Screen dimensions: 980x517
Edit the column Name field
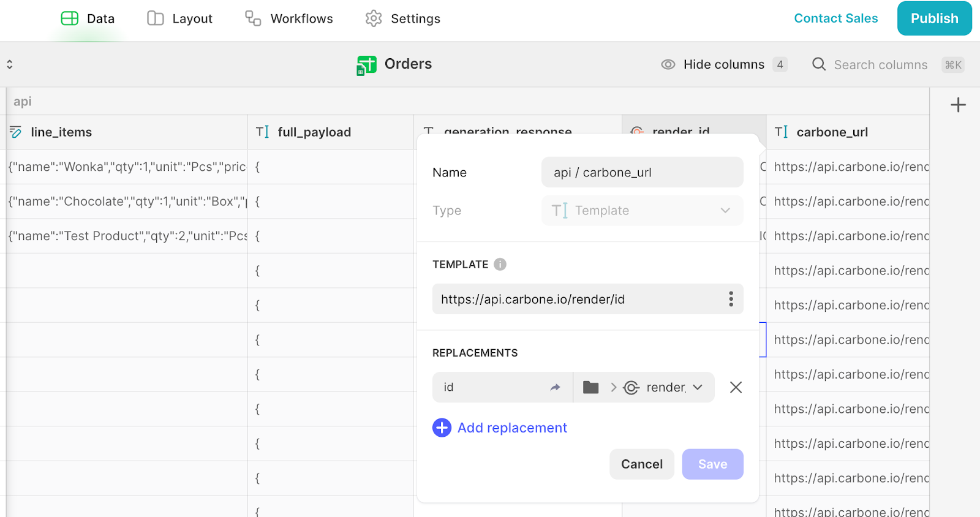(642, 172)
